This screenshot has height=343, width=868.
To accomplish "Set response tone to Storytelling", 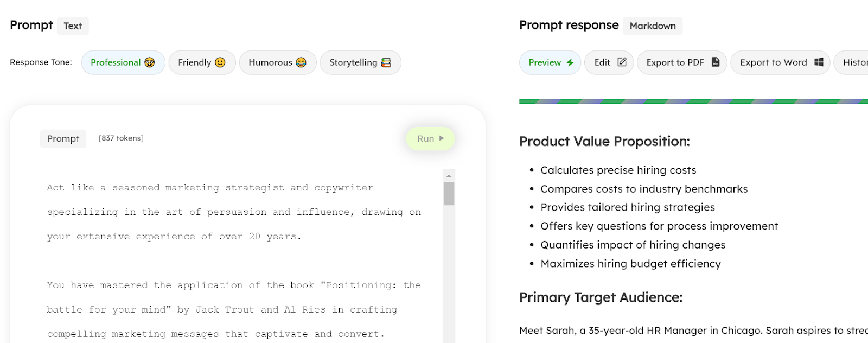I will tap(361, 62).
